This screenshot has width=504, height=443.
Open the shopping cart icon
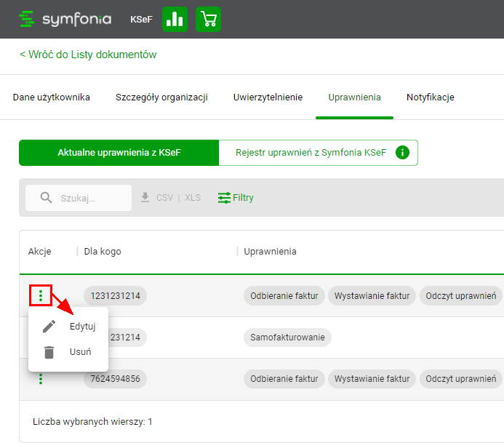click(x=209, y=20)
